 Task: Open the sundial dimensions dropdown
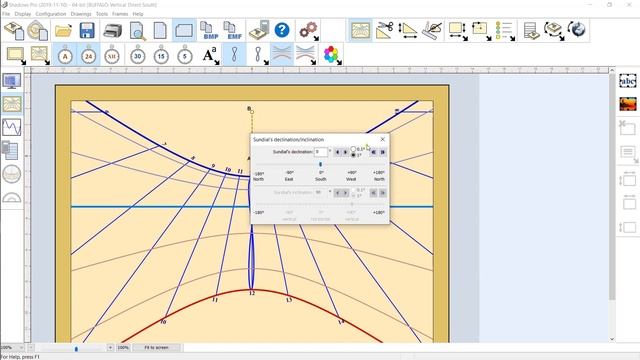coord(458,31)
